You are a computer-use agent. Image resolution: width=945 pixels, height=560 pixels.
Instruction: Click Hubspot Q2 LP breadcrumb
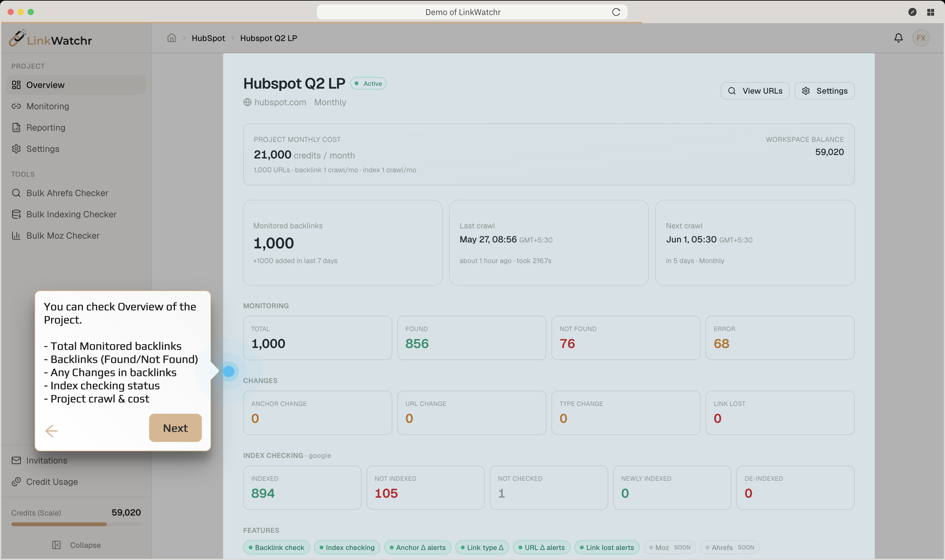(269, 38)
